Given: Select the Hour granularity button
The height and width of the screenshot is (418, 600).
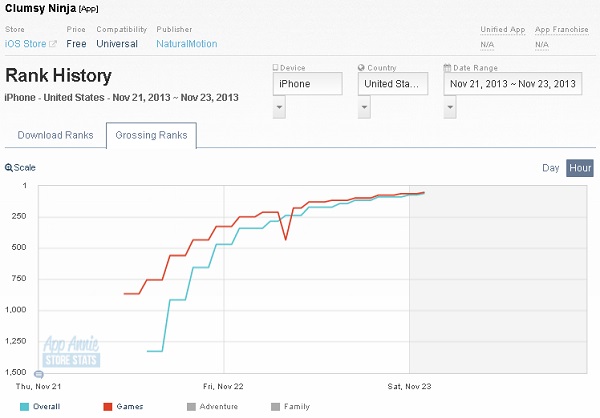Looking at the screenshot, I should point(580,168).
